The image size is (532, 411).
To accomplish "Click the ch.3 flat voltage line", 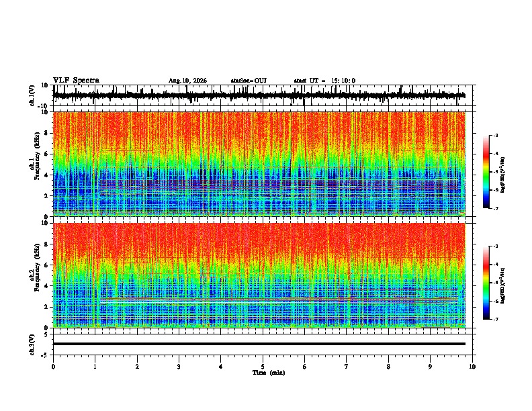I will pos(259,344).
